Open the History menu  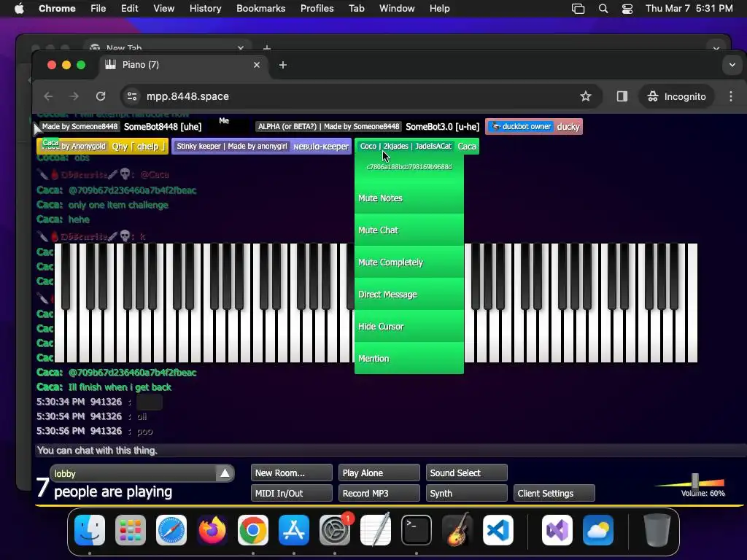205,9
